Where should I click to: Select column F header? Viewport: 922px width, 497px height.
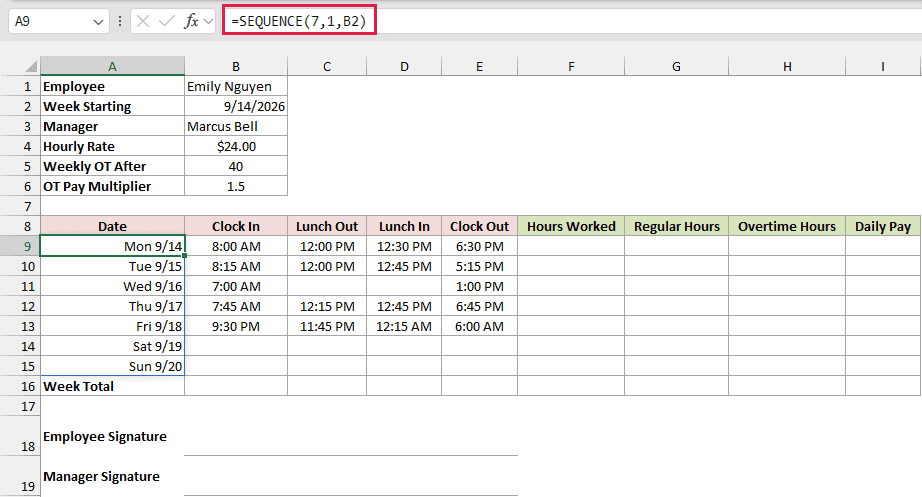click(571, 66)
